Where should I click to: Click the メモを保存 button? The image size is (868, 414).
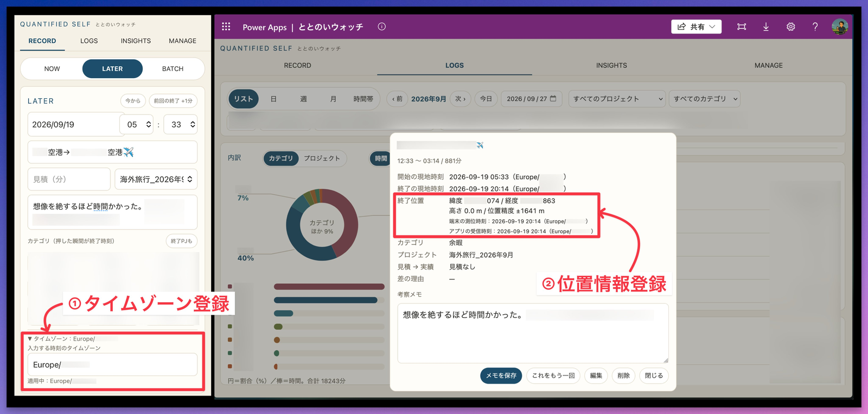(501, 375)
